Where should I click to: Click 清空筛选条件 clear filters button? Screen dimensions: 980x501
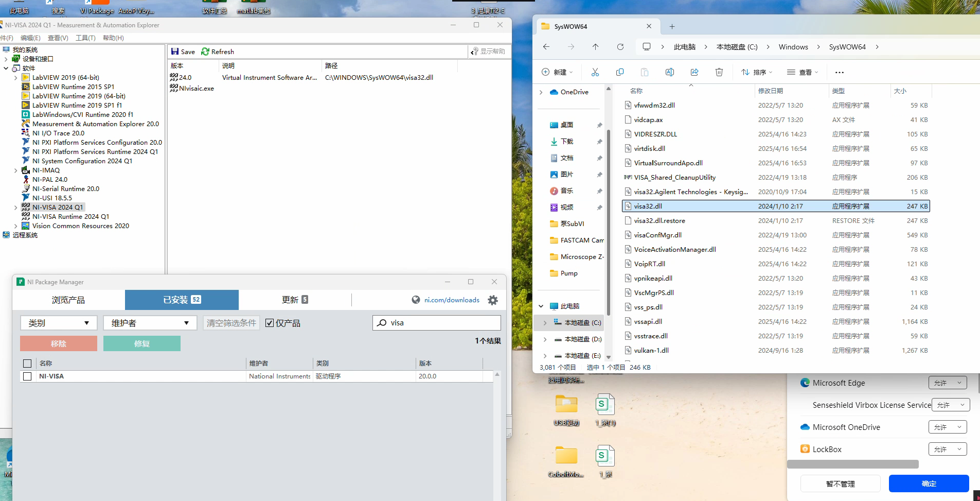click(231, 323)
